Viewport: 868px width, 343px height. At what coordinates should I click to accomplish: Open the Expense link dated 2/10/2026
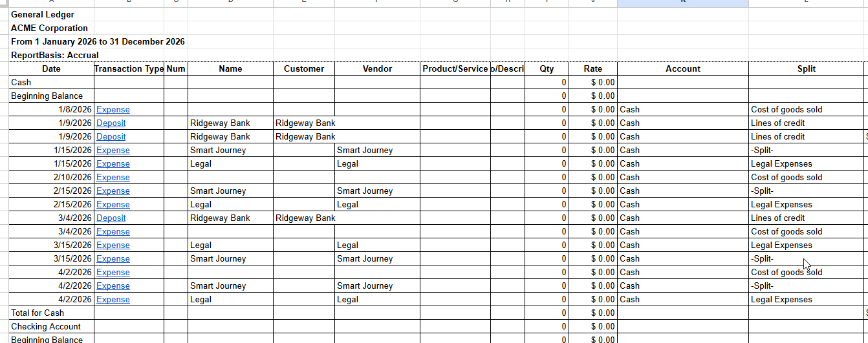(113, 178)
